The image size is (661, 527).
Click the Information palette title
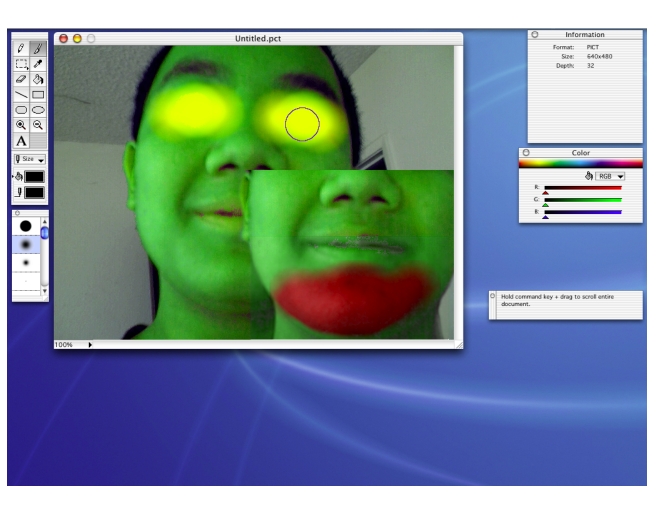(585, 35)
